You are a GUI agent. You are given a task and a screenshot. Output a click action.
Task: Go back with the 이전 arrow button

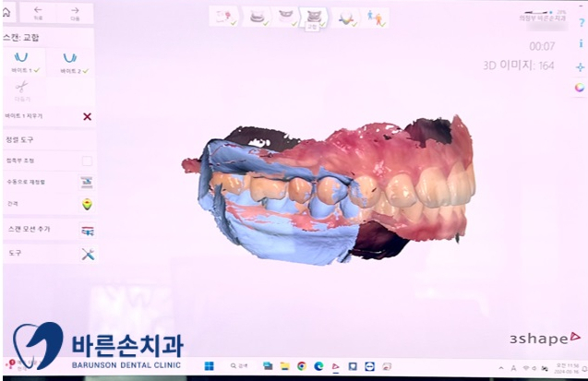pyautogui.click(x=38, y=12)
